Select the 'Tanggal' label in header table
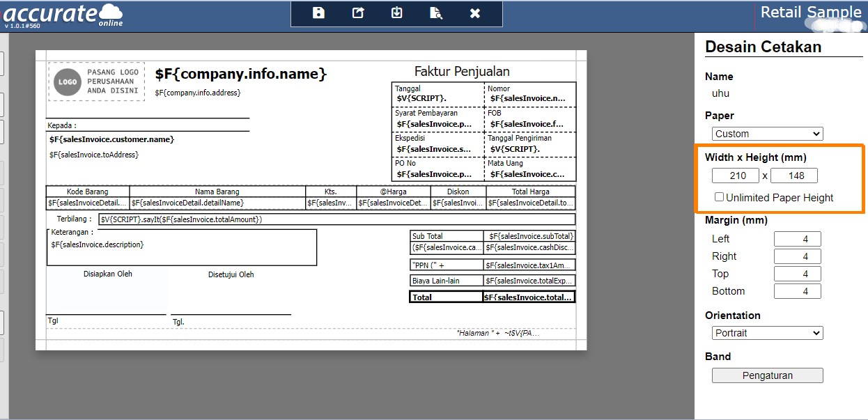The width and height of the screenshot is (868, 420). point(408,88)
